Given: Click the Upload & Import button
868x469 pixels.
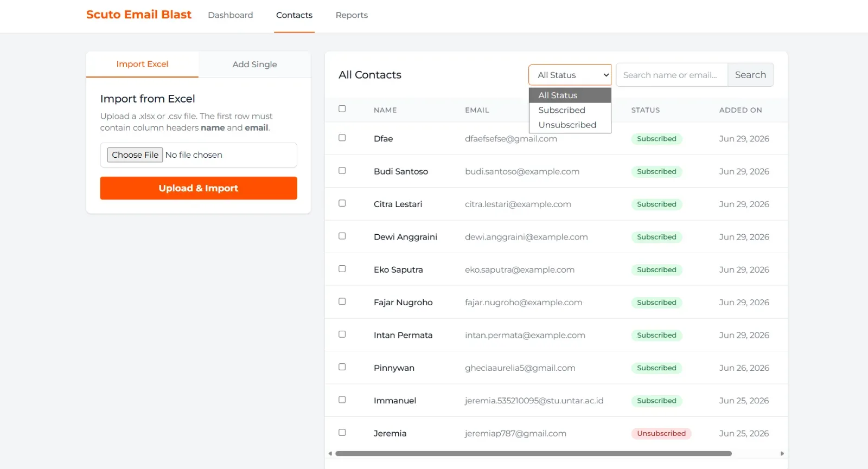Looking at the screenshot, I should (199, 188).
